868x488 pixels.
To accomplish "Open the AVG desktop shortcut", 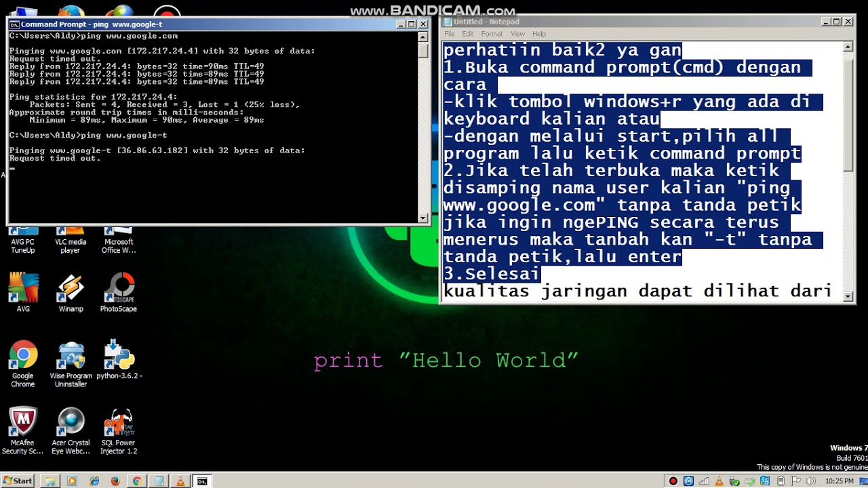I will 23,292.
